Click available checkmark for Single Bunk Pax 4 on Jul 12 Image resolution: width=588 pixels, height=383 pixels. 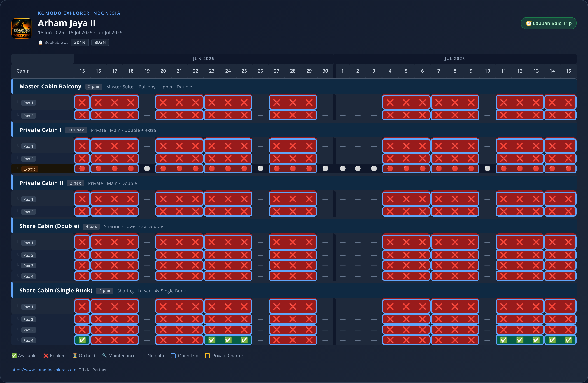(x=520, y=340)
